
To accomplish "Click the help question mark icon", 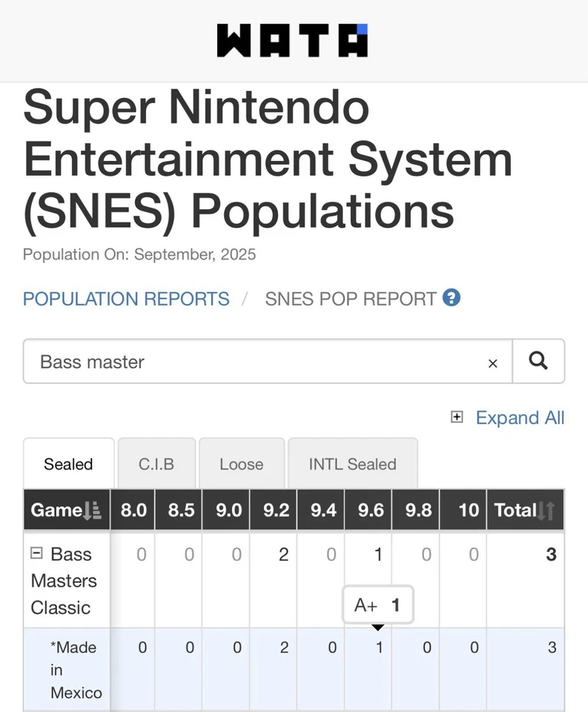I will click(452, 298).
